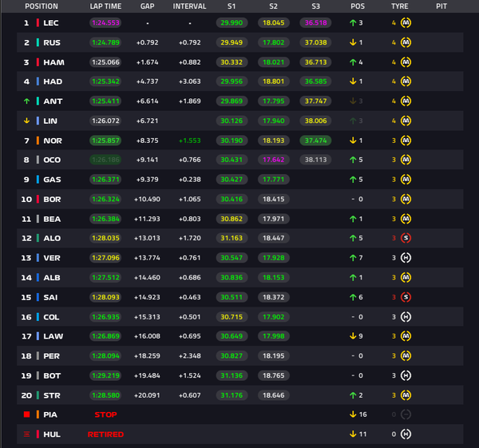Click the positions-gained arrow in OCO's row

(x=353, y=160)
